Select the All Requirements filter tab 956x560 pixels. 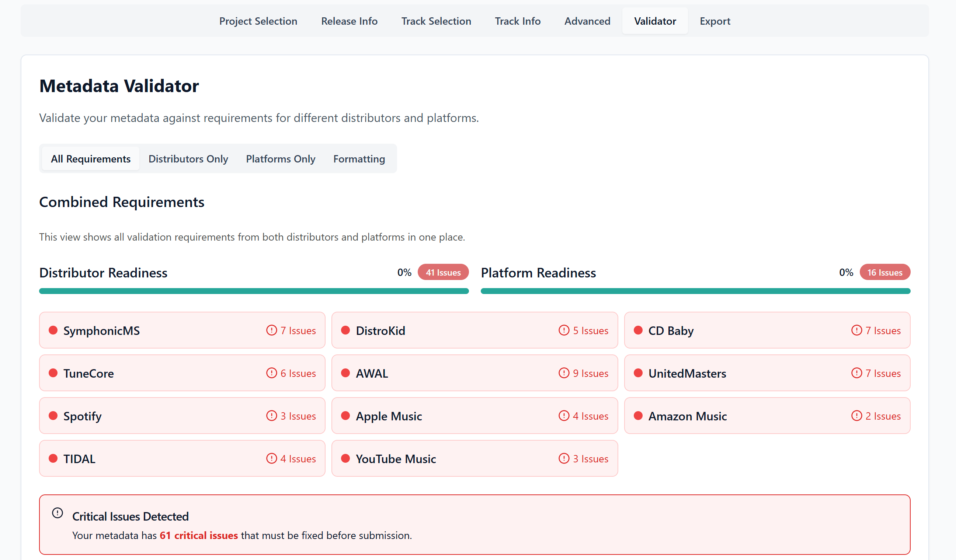(91, 158)
